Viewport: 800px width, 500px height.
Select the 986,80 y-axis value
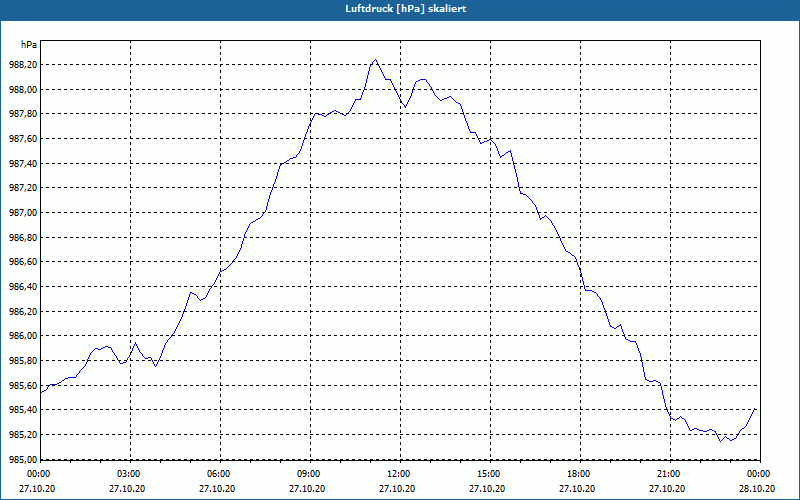[x=23, y=237]
